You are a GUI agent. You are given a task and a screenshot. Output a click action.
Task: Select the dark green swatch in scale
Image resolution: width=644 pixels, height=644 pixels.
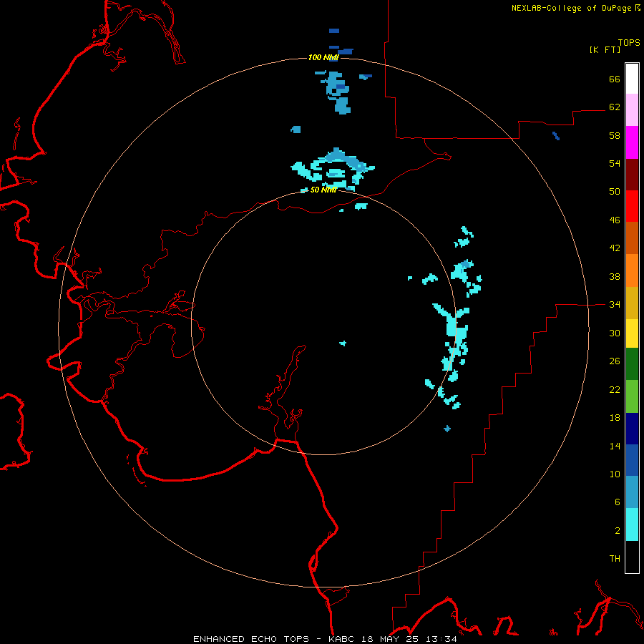(632, 364)
